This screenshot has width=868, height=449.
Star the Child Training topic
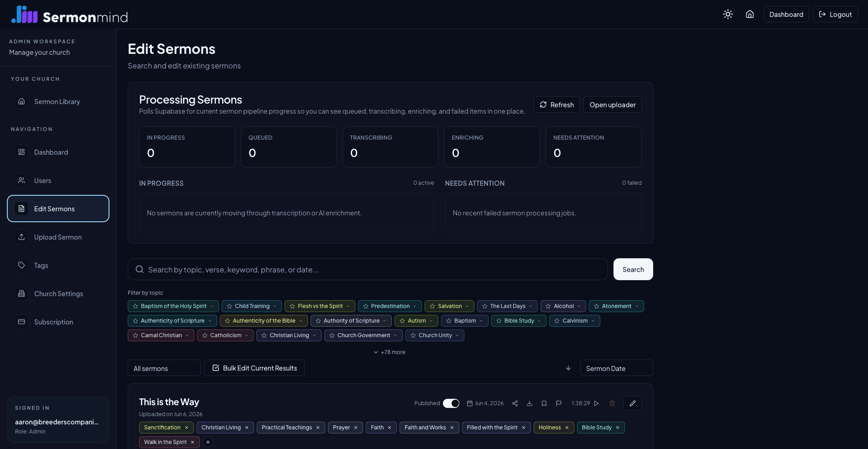point(229,306)
